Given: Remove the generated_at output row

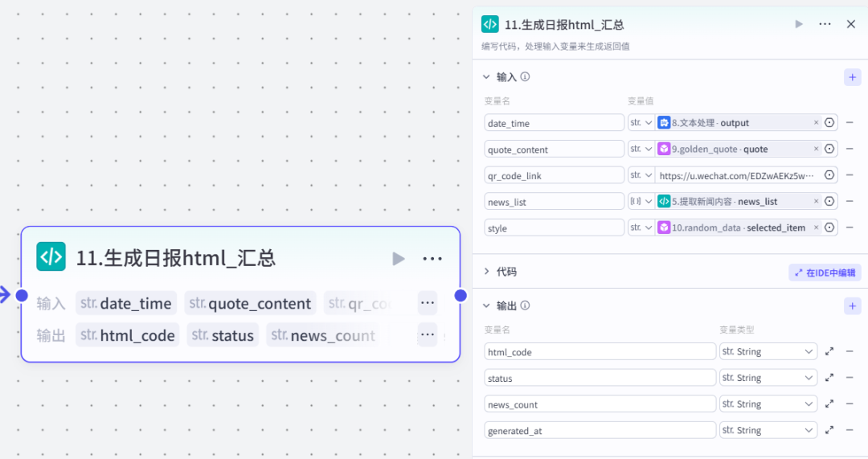Looking at the screenshot, I should [x=850, y=431].
